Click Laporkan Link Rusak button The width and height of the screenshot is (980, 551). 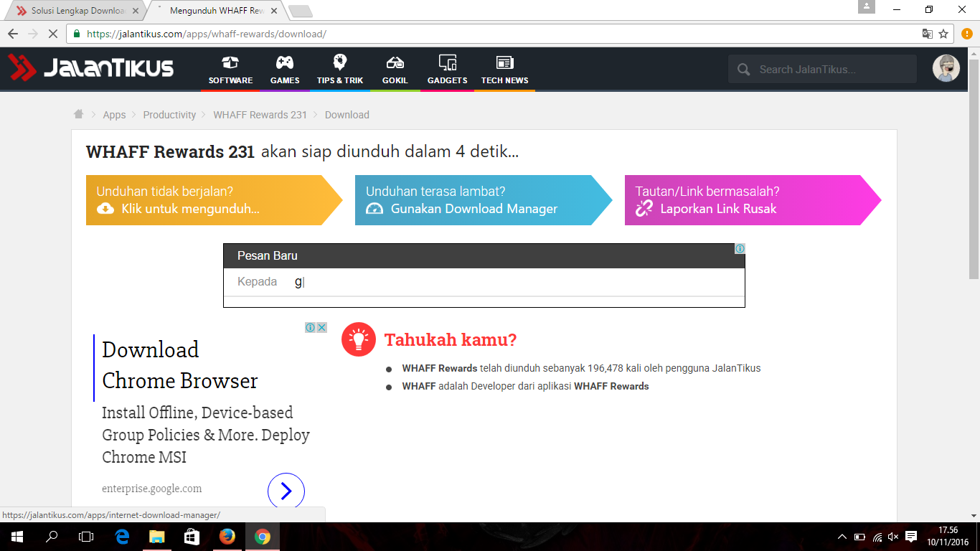[753, 200]
